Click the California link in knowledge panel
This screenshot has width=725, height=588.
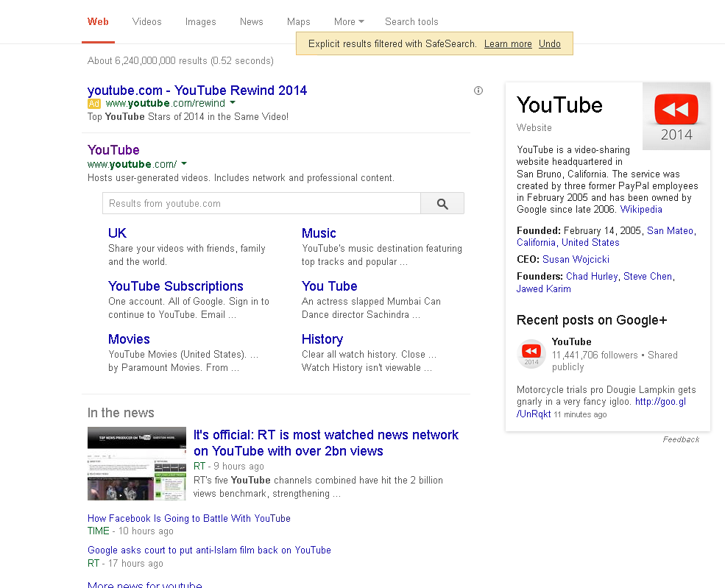536,243
